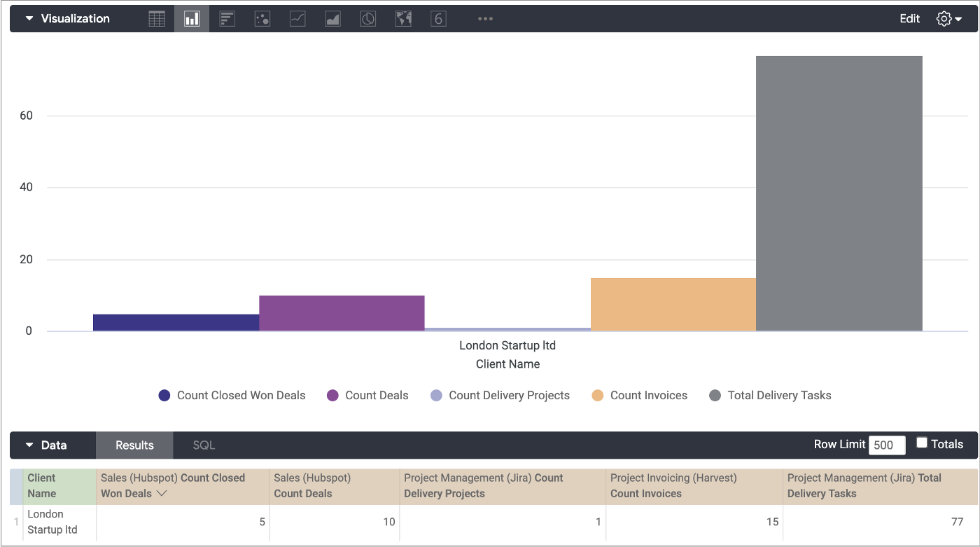
Task: Switch to the line chart visualization
Action: tap(297, 19)
